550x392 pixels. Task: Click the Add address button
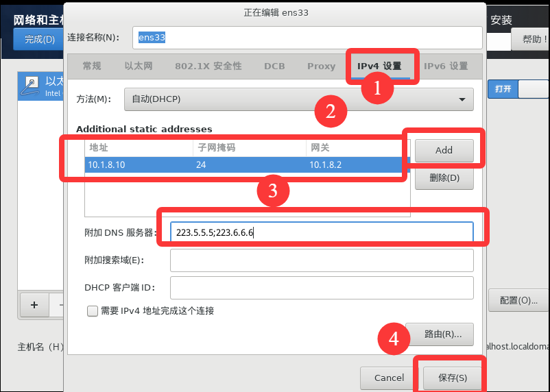tap(444, 150)
